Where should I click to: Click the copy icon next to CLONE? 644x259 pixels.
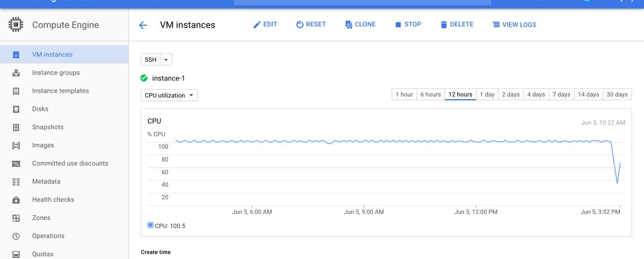pyautogui.click(x=349, y=25)
